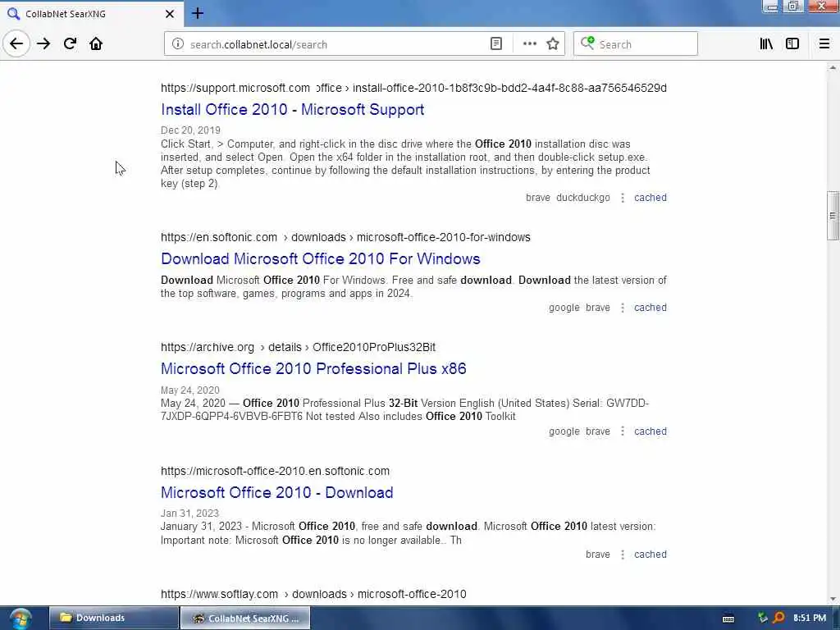Open the Library bookmarks panel
Viewport: 840px width, 630px height.
point(766,44)
